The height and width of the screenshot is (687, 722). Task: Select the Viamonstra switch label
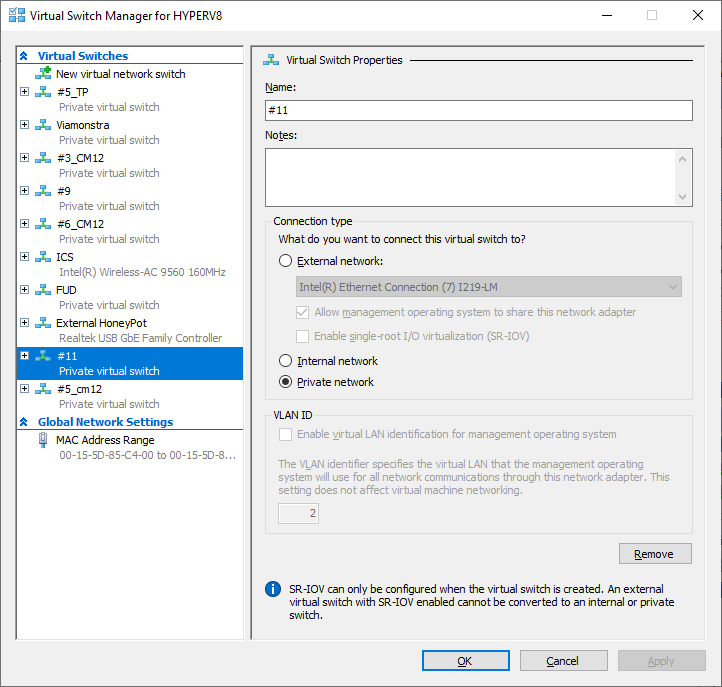tap(83, 125)
